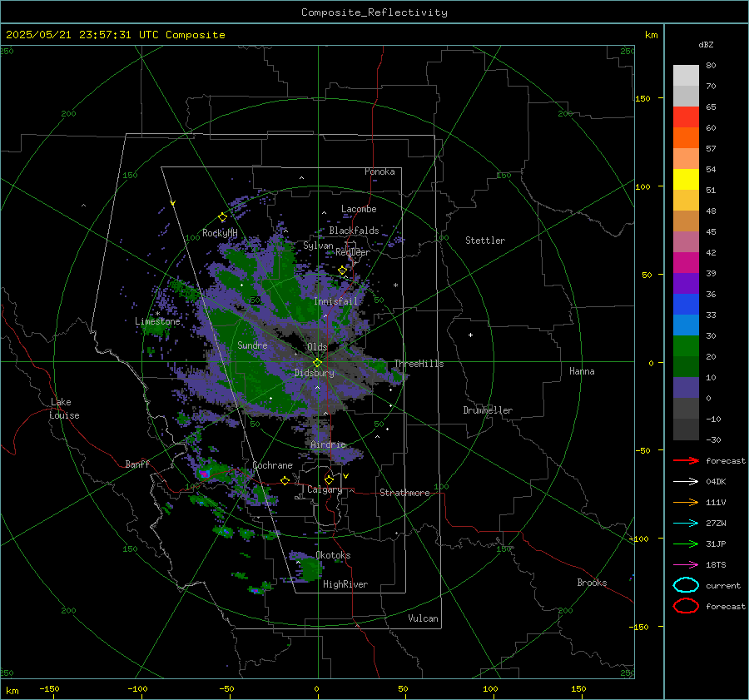Click the Okotoks label
749x700 pixels.
click(x=333, y=555)
